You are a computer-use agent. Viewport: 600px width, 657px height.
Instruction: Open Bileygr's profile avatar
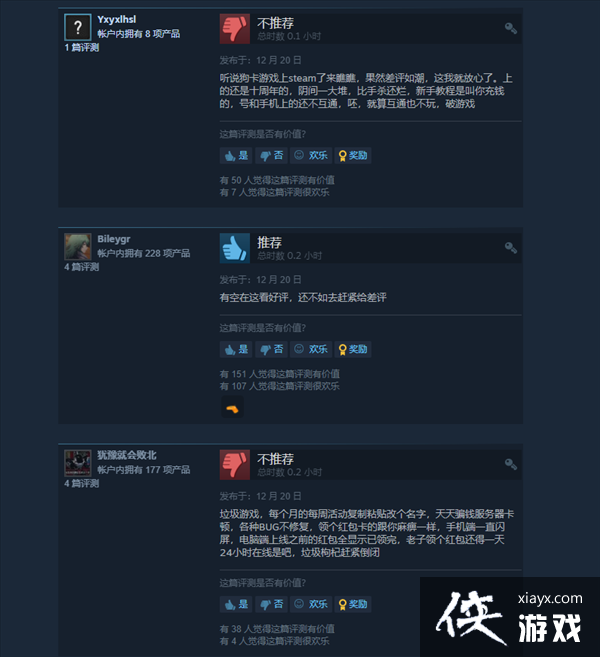pyautogui.click(x=78, y=247)
